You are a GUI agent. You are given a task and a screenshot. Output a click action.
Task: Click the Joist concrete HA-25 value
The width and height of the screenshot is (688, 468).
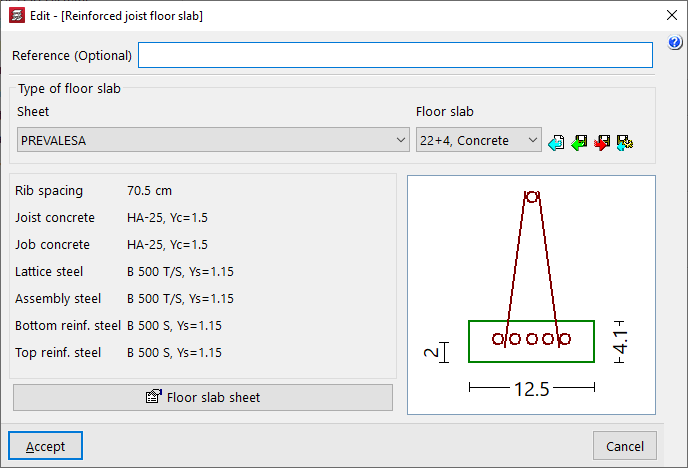[167, 218]
